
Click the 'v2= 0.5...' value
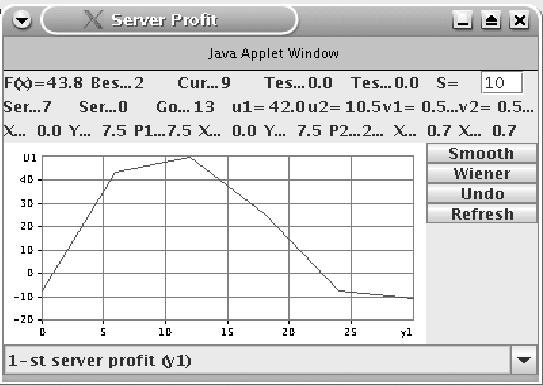coord(496,107)
